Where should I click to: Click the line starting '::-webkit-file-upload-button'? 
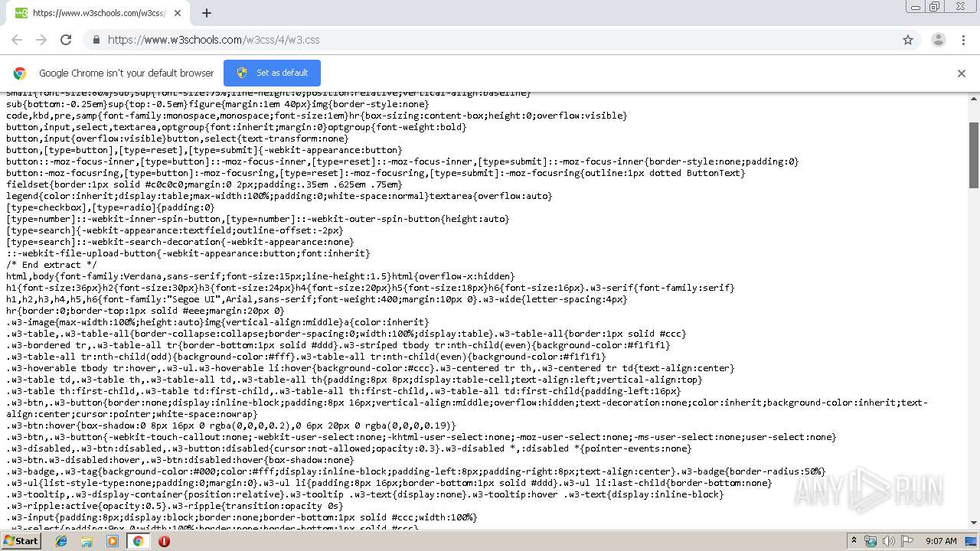[188, 253]
